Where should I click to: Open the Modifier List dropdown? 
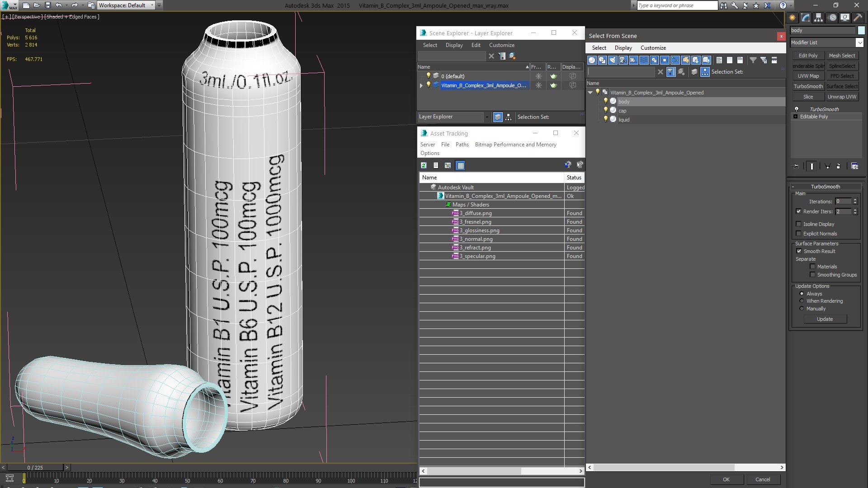859,42
